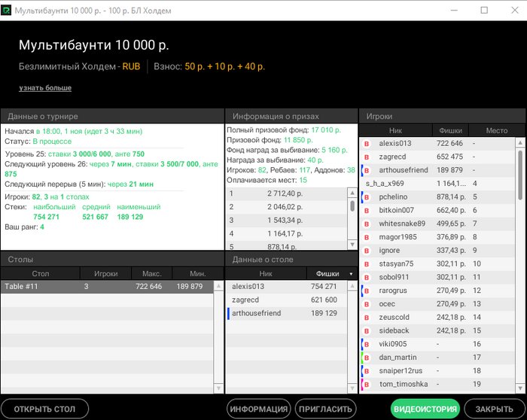
Task: Click the bounty B icon beside bitkoin007
Action: (x=367, y=211)
